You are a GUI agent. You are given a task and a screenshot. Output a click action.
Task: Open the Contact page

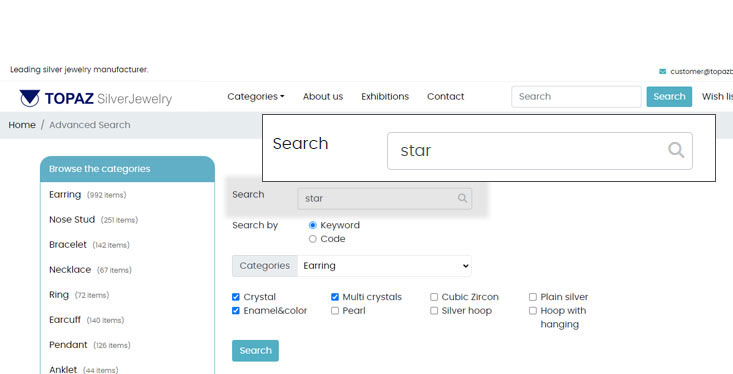(446, 96)
